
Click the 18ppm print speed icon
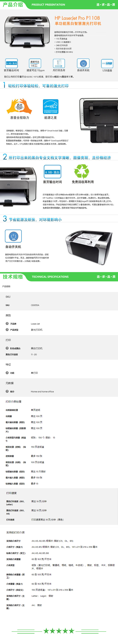coord(35,64)
